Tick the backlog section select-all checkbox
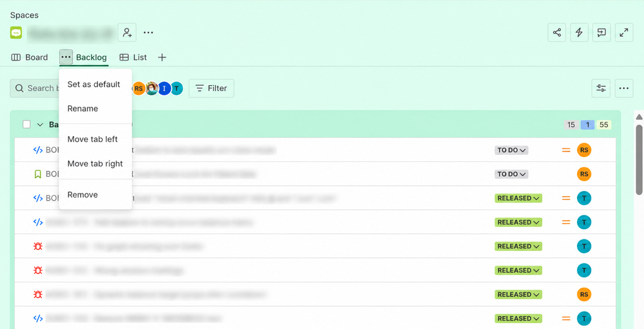The image size is (644, 329). coord(26,125)
